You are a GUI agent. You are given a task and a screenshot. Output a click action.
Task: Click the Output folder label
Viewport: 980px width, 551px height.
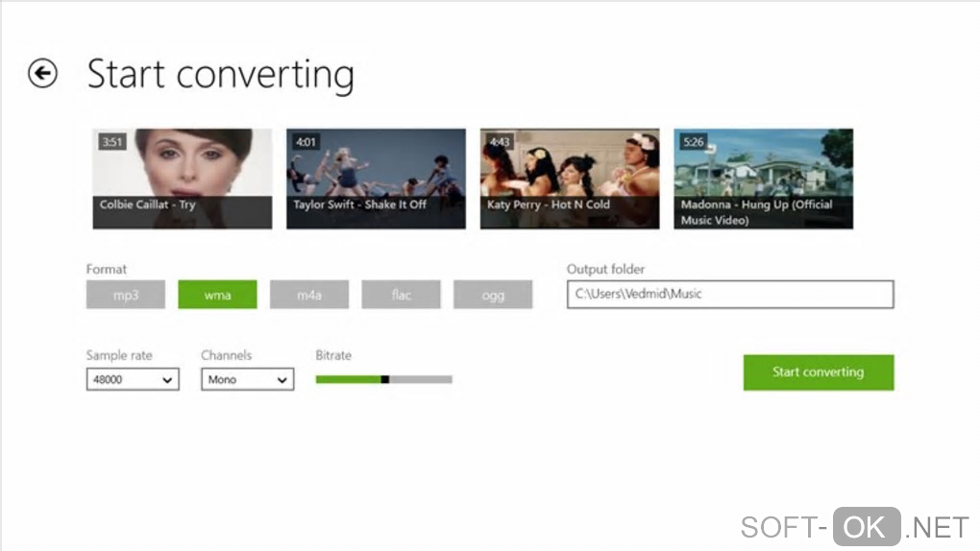click(605, 269)
